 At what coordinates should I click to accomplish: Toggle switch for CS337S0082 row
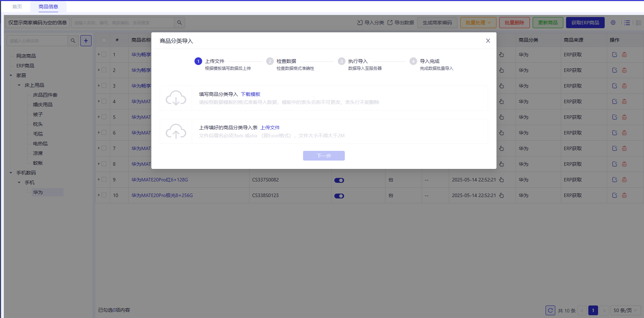[x=339, y=180]
